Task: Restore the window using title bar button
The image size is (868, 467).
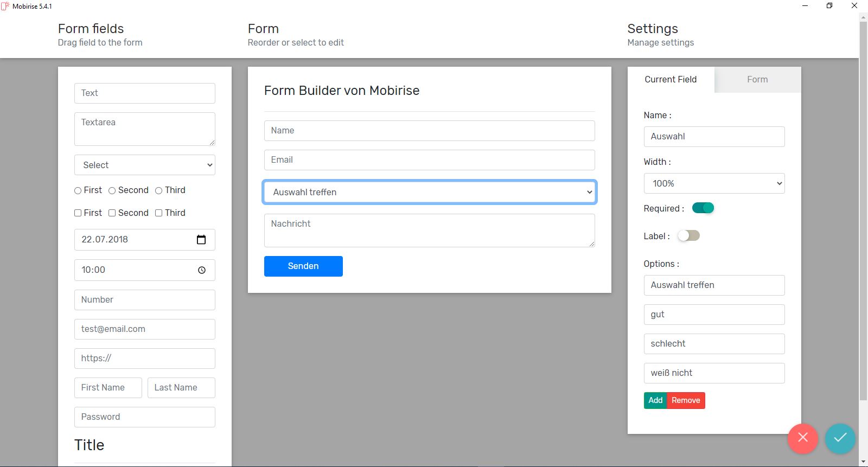Action: coord(829,6)
